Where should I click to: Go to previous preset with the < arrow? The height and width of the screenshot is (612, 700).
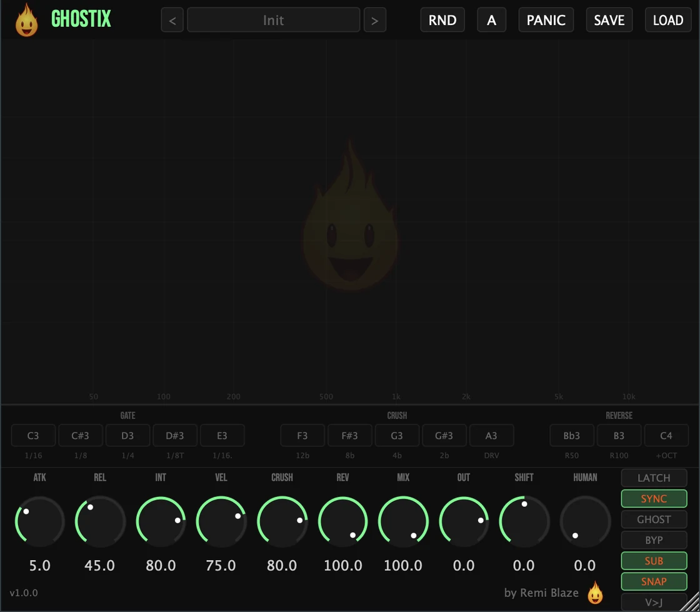click(x=172, y=20)
